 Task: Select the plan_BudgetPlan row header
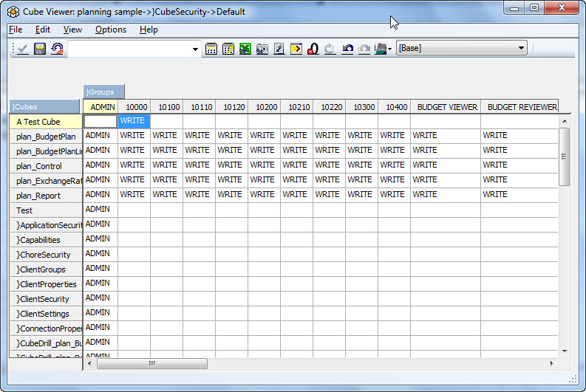coord(46,137)
